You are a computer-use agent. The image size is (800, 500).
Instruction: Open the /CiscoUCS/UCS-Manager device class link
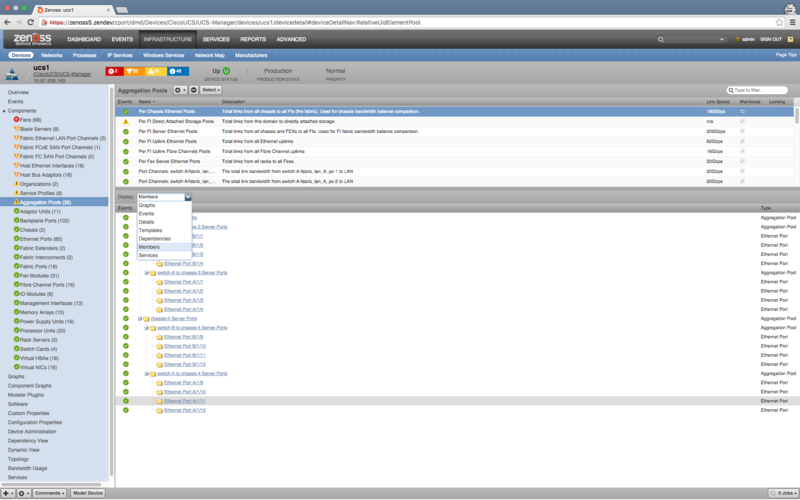coord(62,74)
